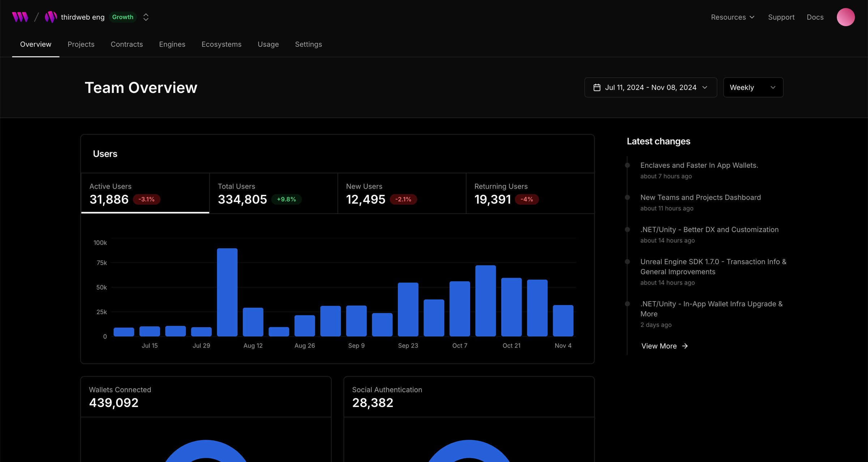868x462 pixels.
Task: Switch to the Contracts tab
Action: pos(127,44)
